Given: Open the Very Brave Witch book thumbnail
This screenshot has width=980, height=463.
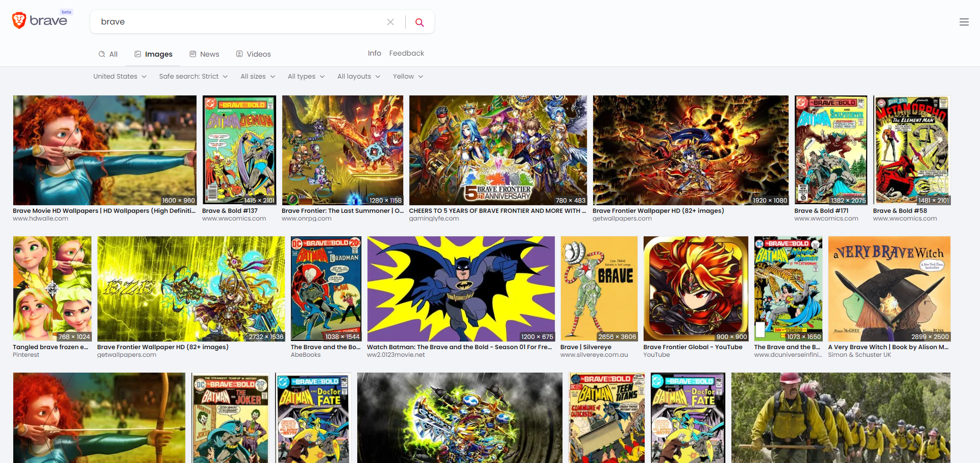Looking at the screenshot, I should coord(889,288).
